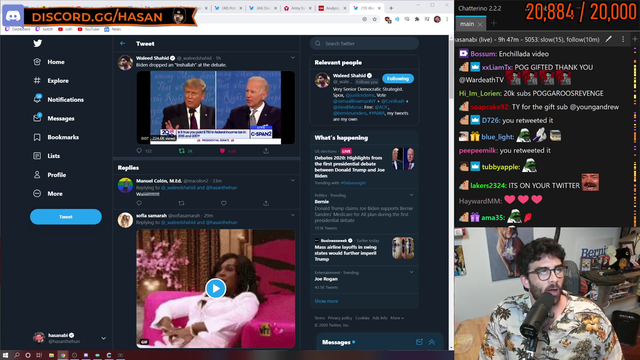Open Lists in Twitter sidebar
The width and height of the screenshot is (640, 360).
pyautogui.click(x=47, y=156)
